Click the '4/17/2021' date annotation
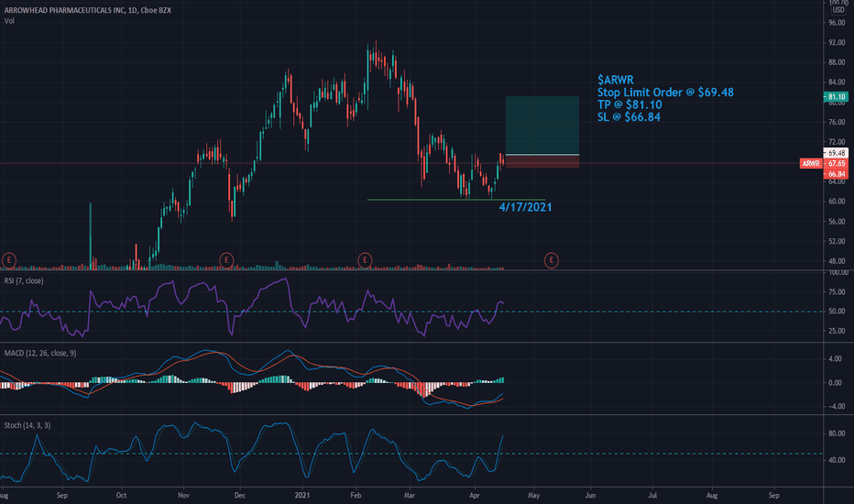 tap(525, 207)
